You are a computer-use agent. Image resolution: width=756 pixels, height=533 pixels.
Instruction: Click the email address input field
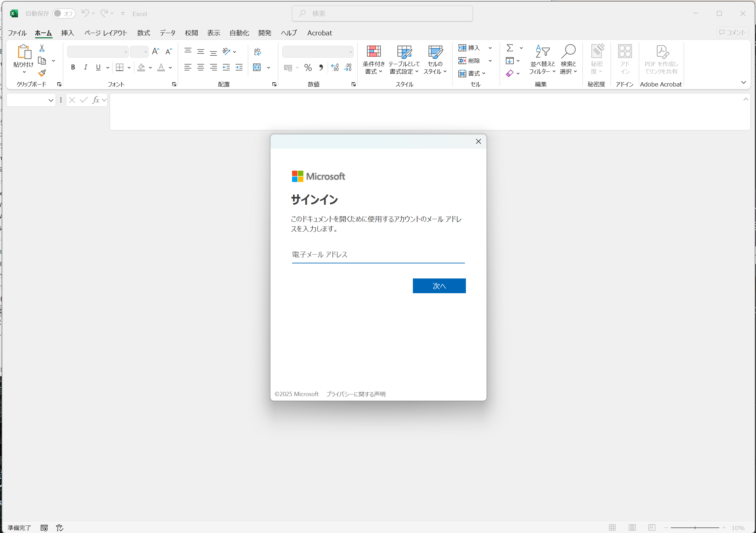point(378,255)
